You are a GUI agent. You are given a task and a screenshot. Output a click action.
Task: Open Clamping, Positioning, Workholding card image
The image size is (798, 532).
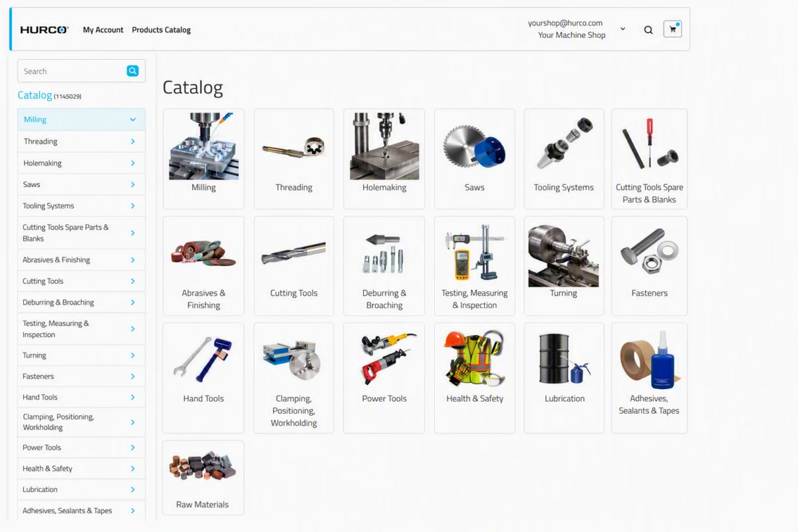coord(293,360)
